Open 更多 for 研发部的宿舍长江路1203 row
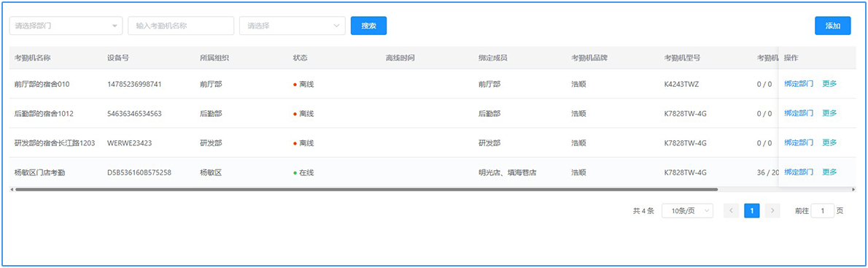 pyautogui.click(x=829, y=142)
